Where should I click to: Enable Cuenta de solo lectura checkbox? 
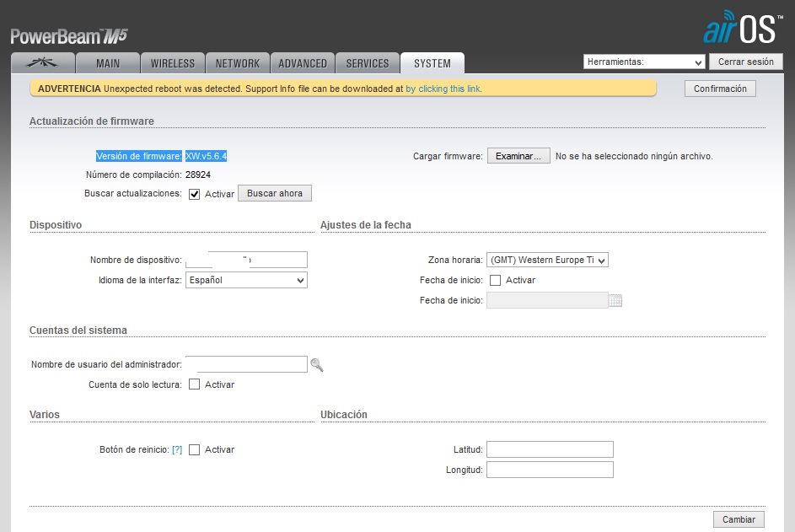pos(194,384)
